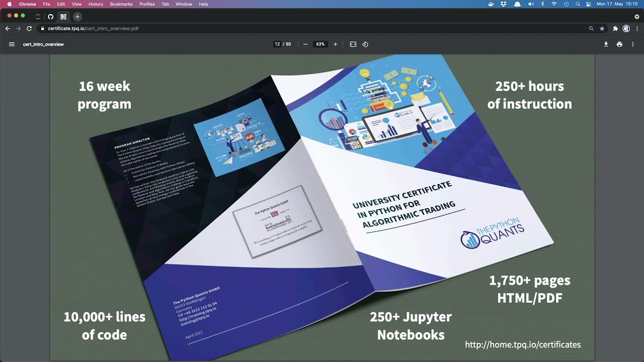Open the Wi-Fi status menu
Screen dimensions: 644x362
click(x=554, y=4)
